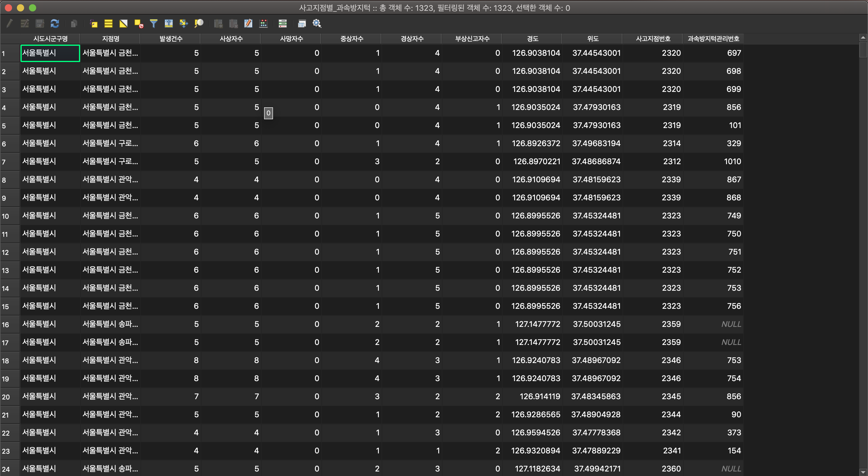Screen dimensions: 868x476
Task: Pan map to selected rows
Action: pyautogui.click(x=183, y=23)
